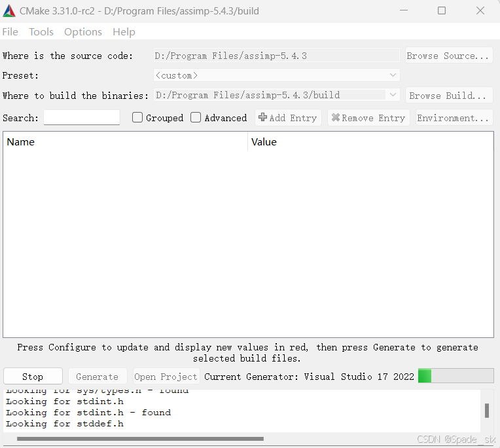This screenshot has width=500, height=448.
Task: Open the Options menu
Action: point(83,32)
